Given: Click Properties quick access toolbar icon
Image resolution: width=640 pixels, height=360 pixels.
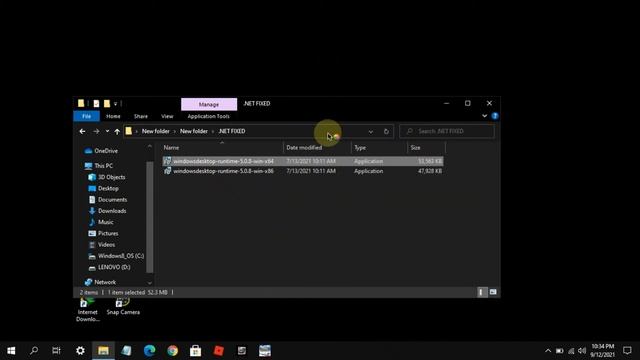Looking at the screenshot, I should click(x=96, y=104).
